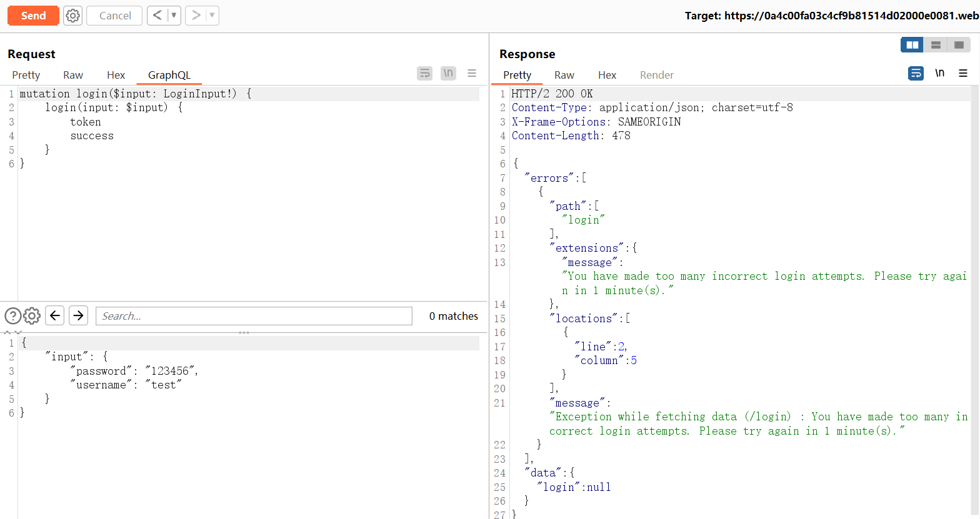The width and height of the screenshot is (980, 519).
Task: Open Response panel hamburger menu
Action: point(963,74)
